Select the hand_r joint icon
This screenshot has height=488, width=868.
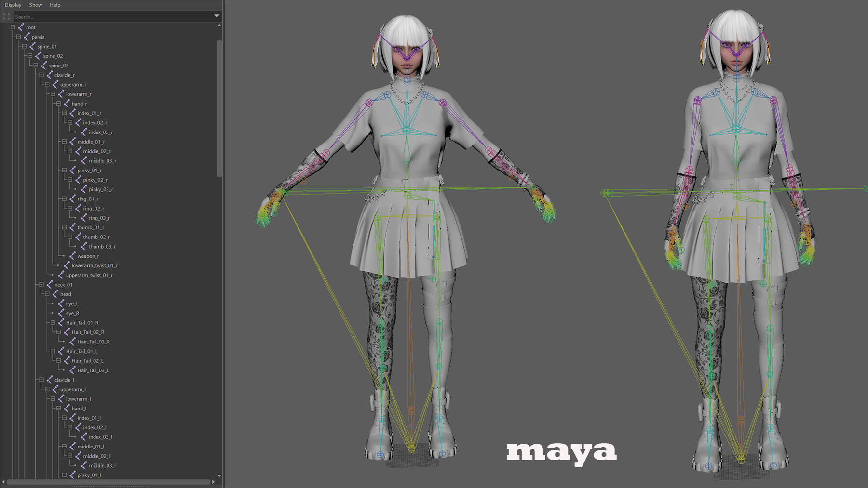[x=68, y=103]
